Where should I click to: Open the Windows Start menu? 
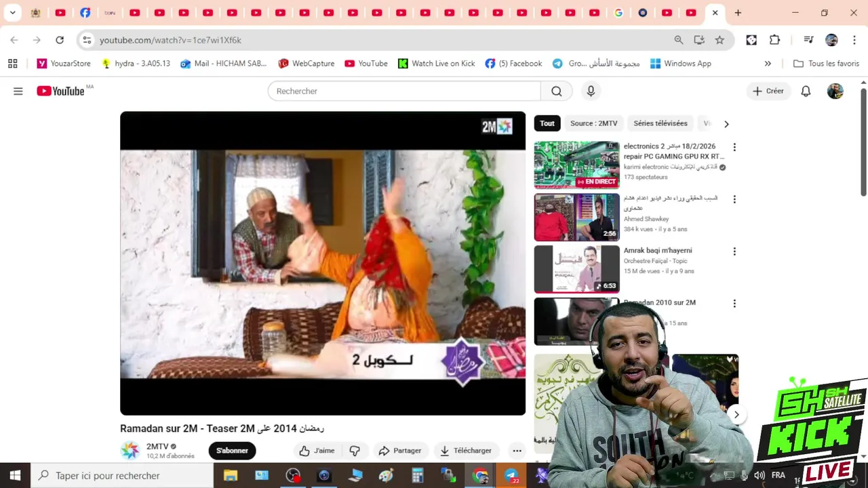click(15, 476)
